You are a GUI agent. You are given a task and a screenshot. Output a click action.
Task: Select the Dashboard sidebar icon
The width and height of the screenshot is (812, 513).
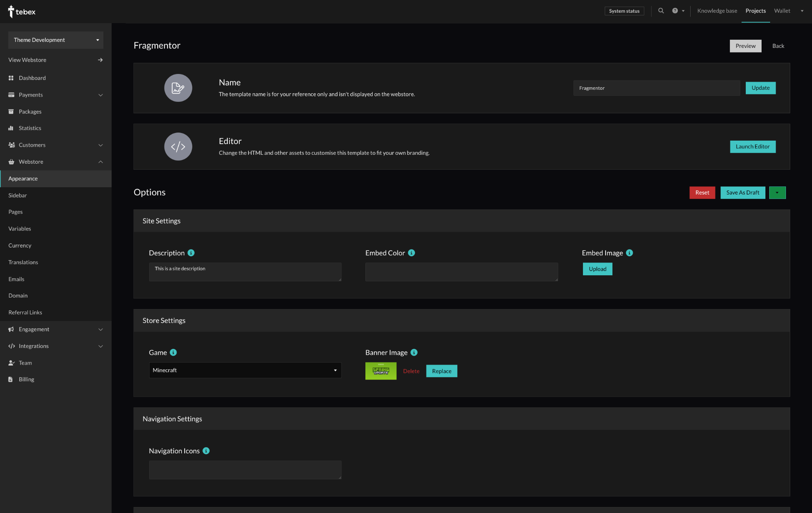pos(11,78)
